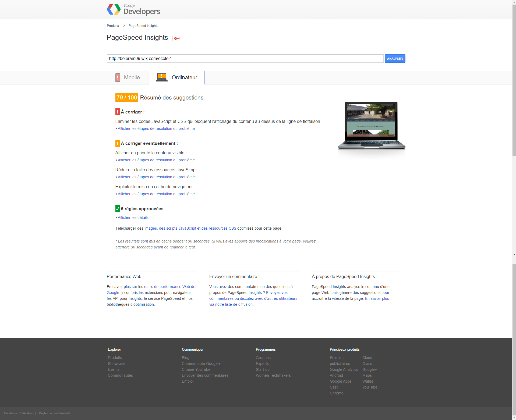This screenshot has width=516, height=420.
Task: Click the orange exclamation icon beside À corriger éventuellement
Action: click(x=118, y=143)
